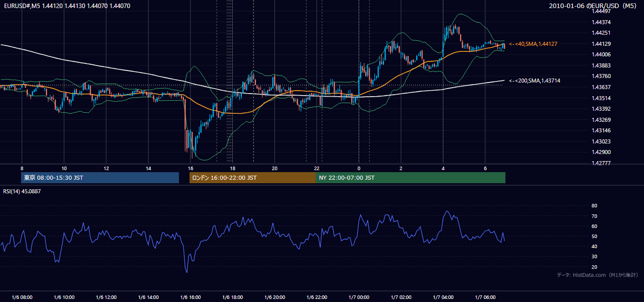
Task: Click the bottom time label 1/6 14:00
Action: [x=148, y=297]
